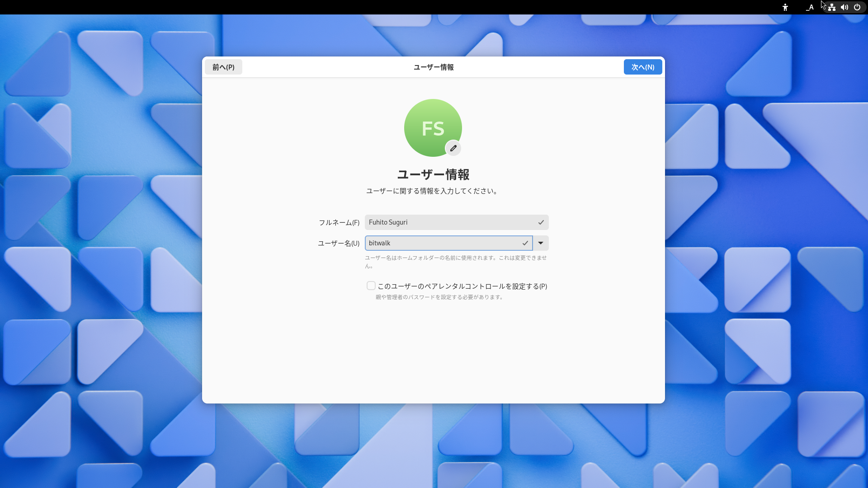Viewport: 868px width, 488px height.
Task: Expand the username suggestions dropdown arrow
Action: click(x=541, y=243)
